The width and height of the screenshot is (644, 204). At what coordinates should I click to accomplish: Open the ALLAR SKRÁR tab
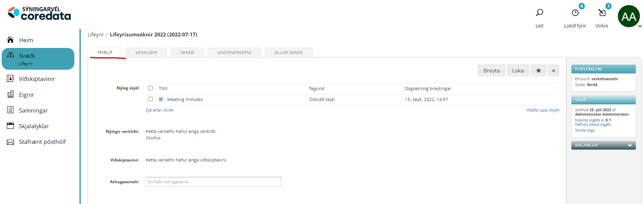coord(289,53)
